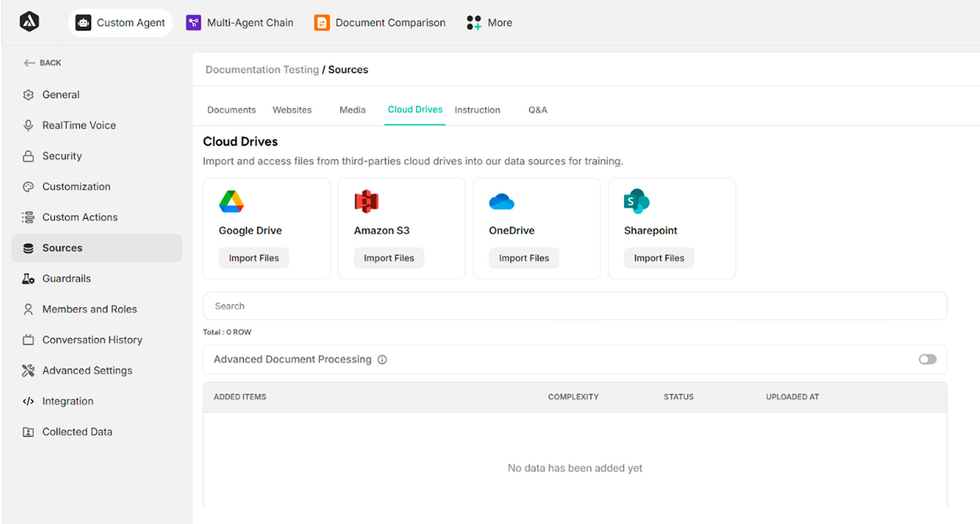Click the Advanced Document Processing info icon
This screenshot has height=524, width=980.
[382, 359]
